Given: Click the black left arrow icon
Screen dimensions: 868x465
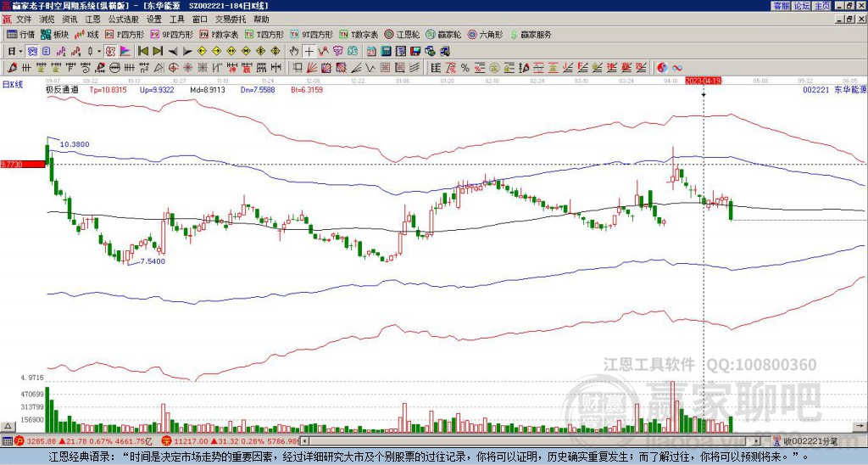Looking at the screenshot, I should (173, 52).
